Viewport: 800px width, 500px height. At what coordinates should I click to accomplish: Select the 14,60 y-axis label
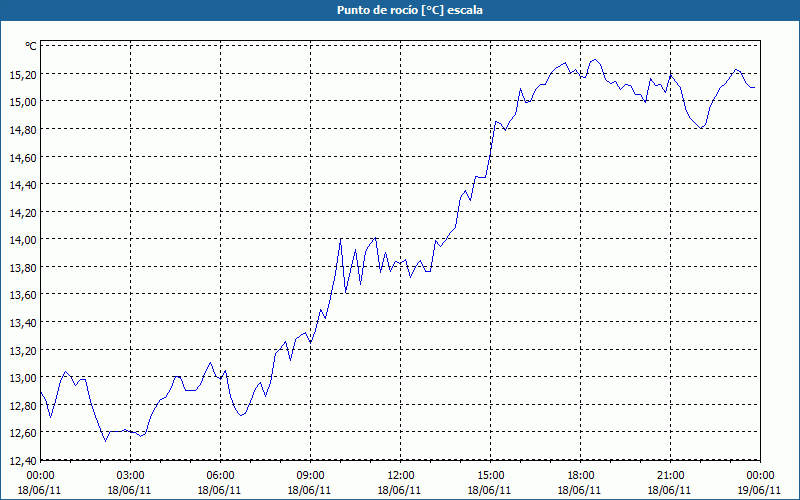point(23,157)
